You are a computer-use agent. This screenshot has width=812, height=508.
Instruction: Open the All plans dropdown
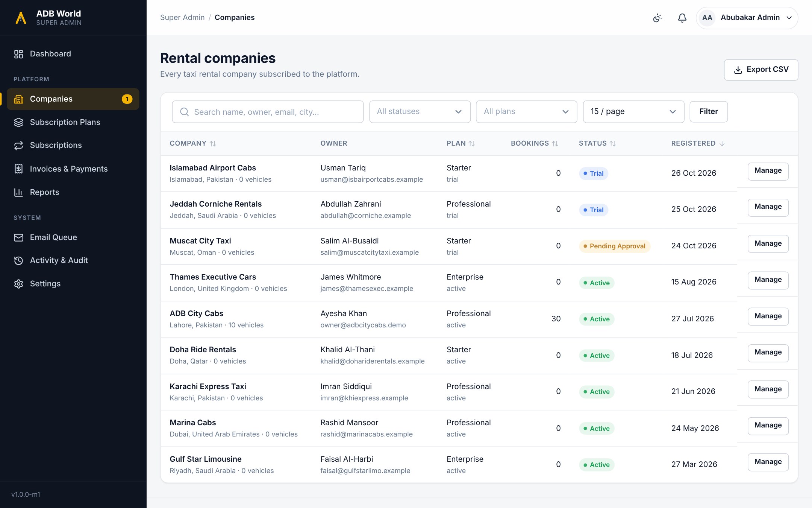526,112
